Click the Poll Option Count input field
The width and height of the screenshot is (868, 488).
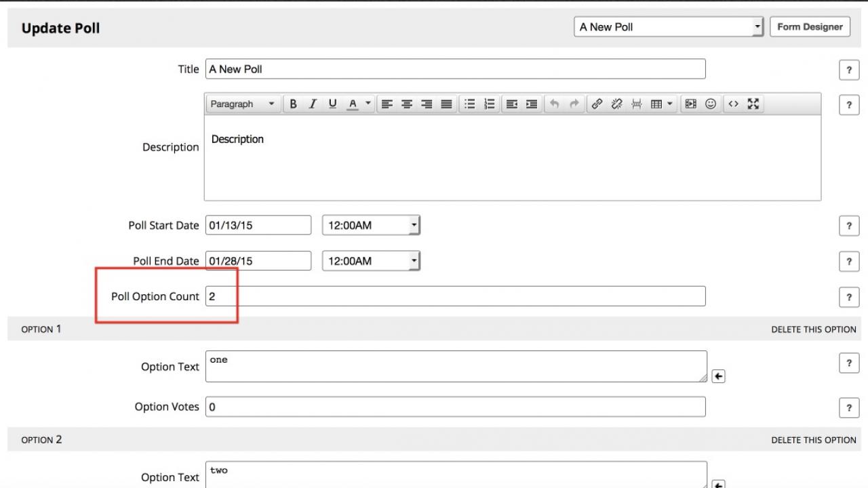(455, 296)
